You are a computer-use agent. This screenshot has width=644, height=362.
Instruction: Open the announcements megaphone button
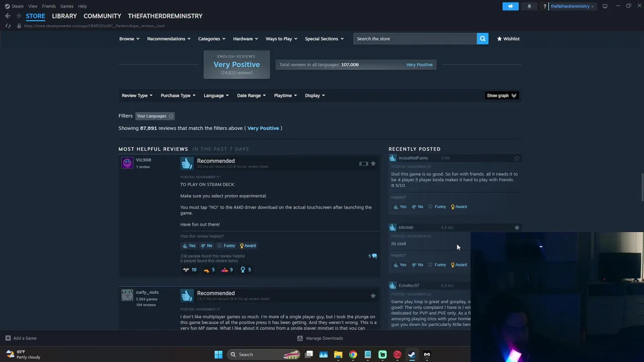pos(510,6)
